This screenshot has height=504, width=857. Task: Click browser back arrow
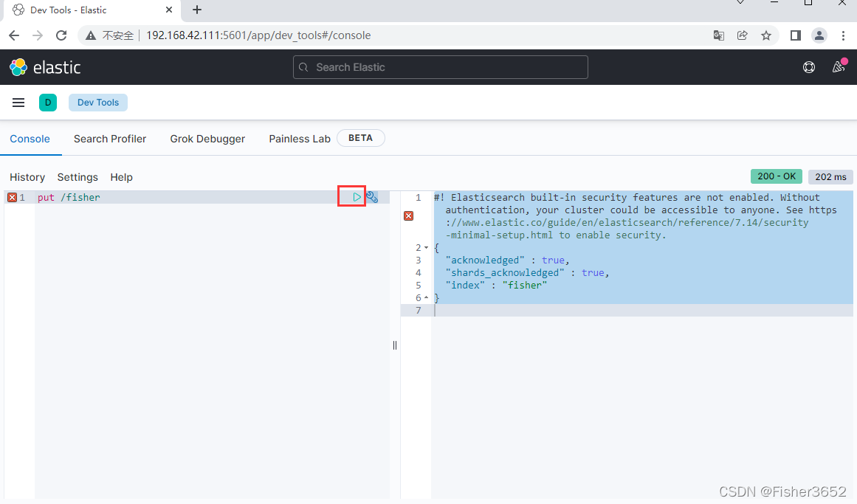point(14,35)
